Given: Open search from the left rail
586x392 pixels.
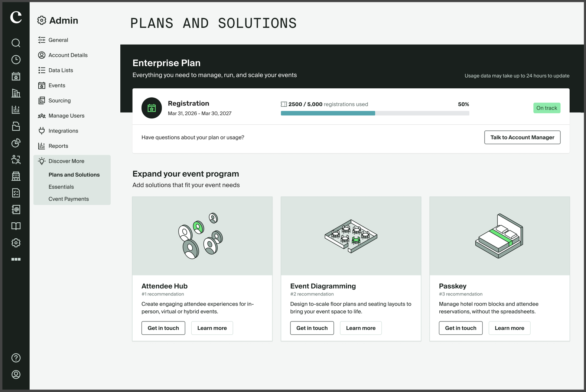Looking at the screenshot, I should (x=16, y=43).
